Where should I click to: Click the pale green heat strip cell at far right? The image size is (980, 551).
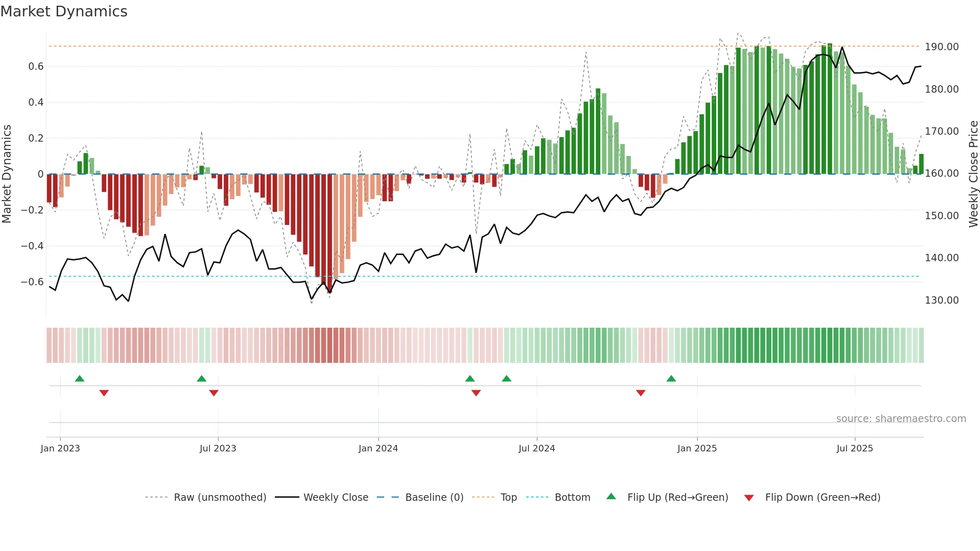coord(921,345)
